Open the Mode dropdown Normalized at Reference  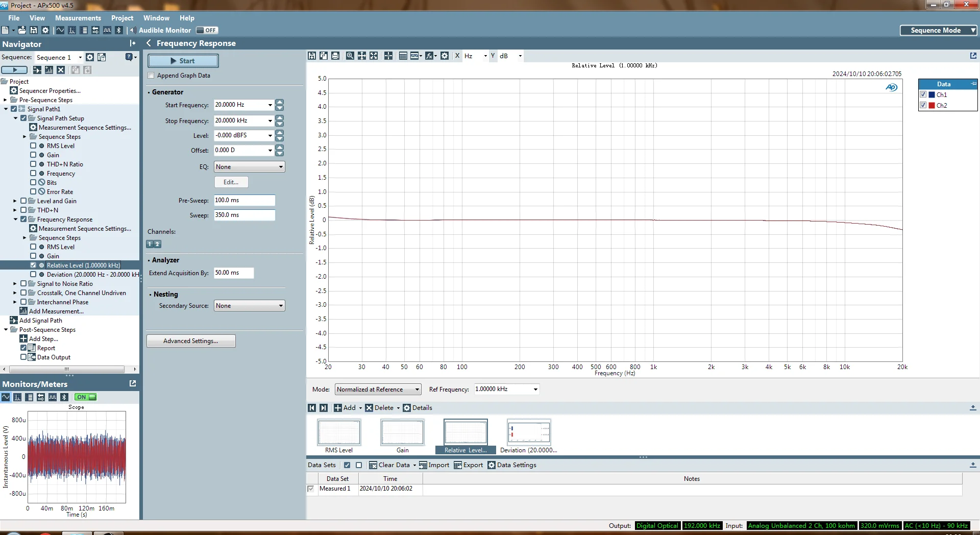(x=378, y=390)
